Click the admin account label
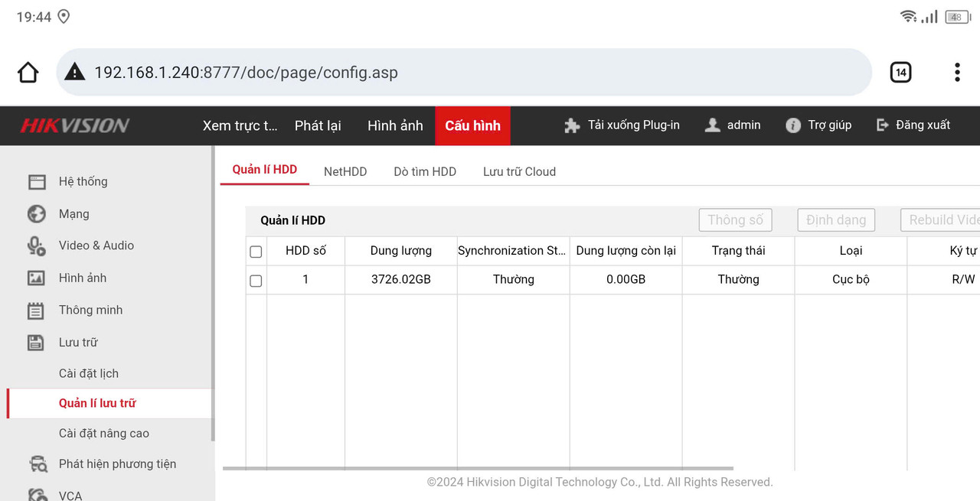 point(743,125)
